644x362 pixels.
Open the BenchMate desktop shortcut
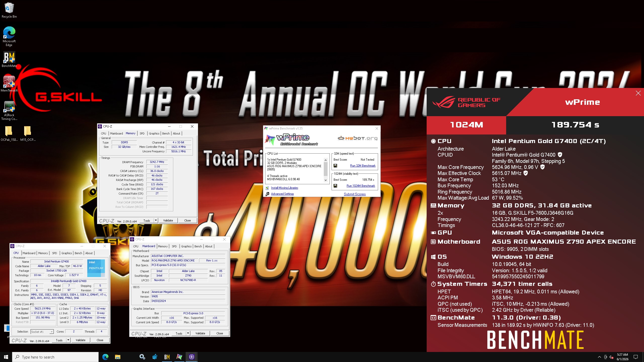click(x=9, y=59)
